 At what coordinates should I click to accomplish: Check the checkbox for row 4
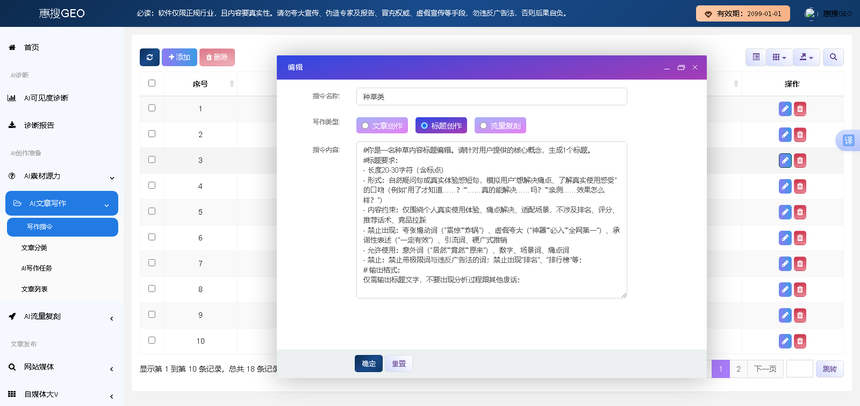click(152, 185)
